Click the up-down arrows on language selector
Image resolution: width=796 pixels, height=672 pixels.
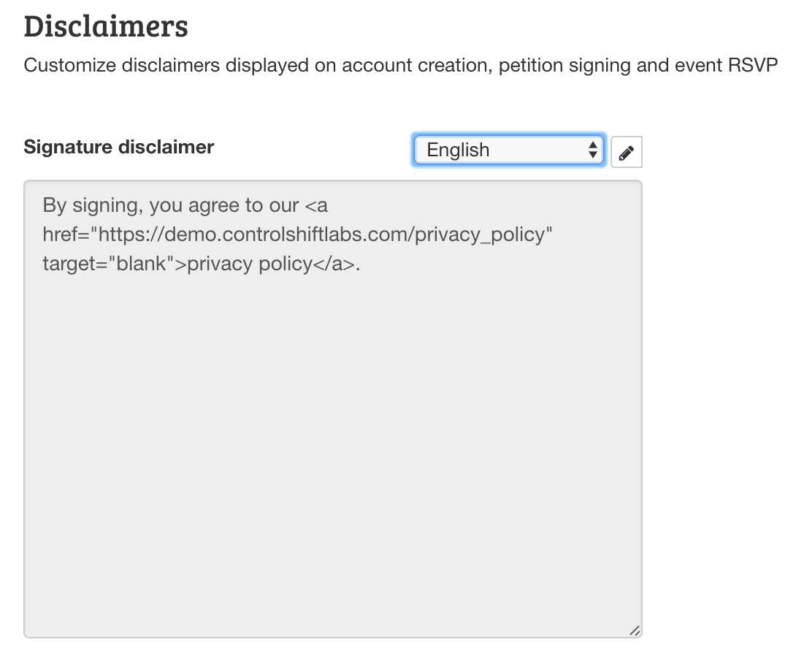pyautogui.click(x=592, y=150)
